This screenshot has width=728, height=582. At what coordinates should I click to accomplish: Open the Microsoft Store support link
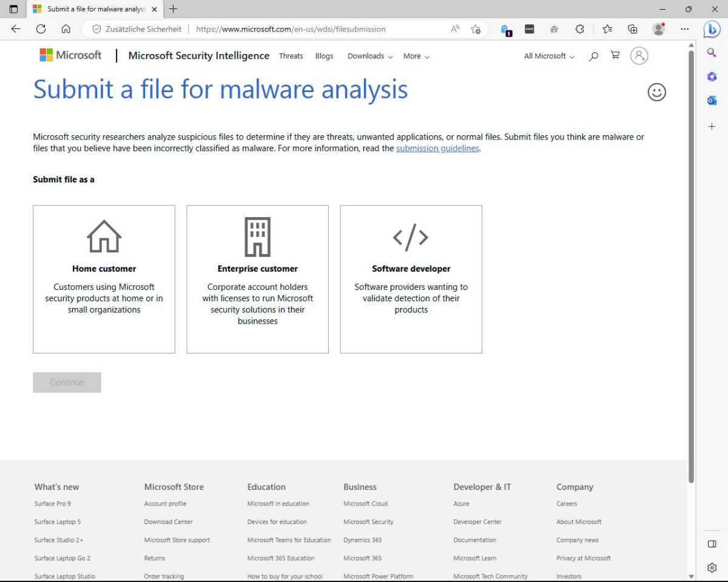(x=177, y=540)
